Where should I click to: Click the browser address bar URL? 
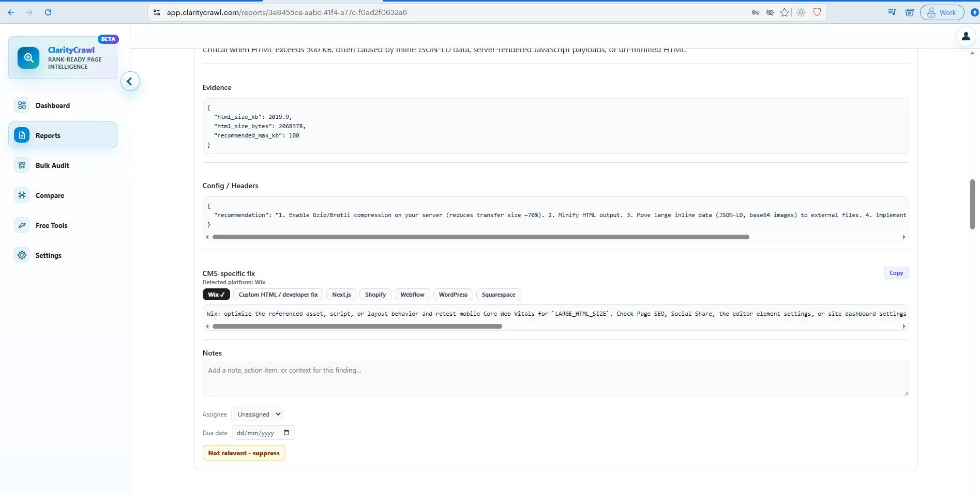pos(287,12)
